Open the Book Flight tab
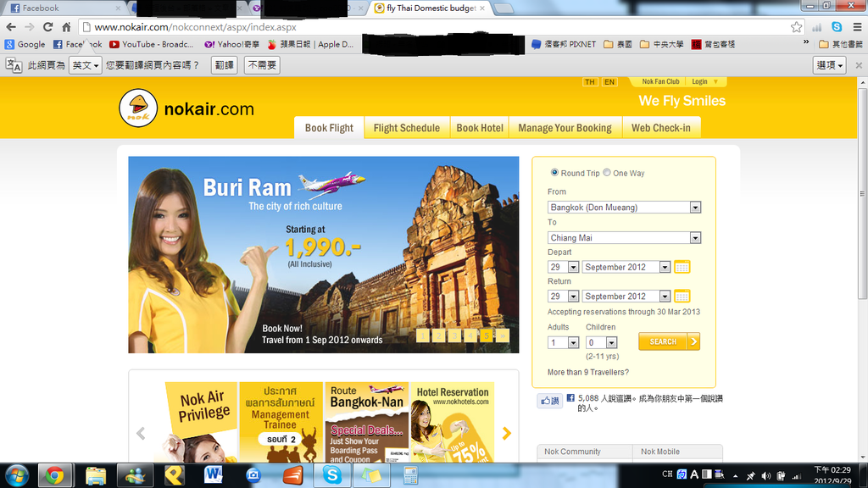Screen dimensions: 868x488 pos(329,128)
